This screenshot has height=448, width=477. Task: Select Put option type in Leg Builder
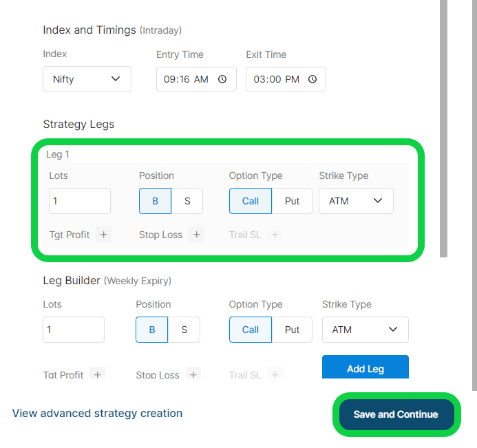(292, 330)
